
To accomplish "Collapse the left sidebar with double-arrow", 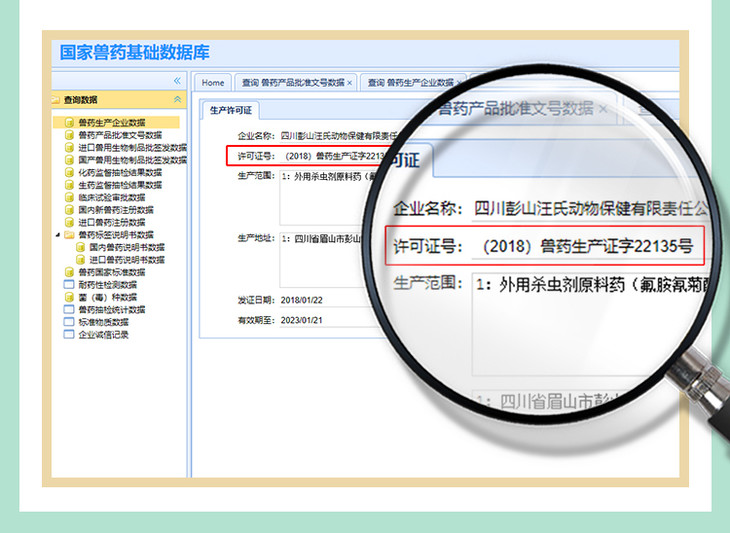I will tap(177, 81).
